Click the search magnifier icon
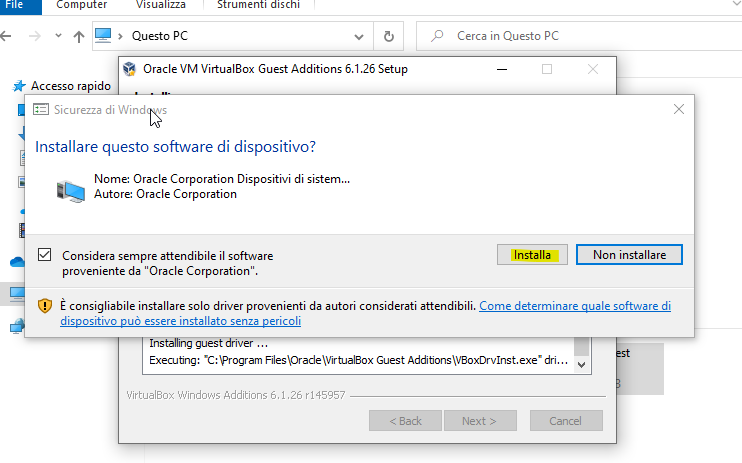The image size is (742, 463). click(437, 36)
